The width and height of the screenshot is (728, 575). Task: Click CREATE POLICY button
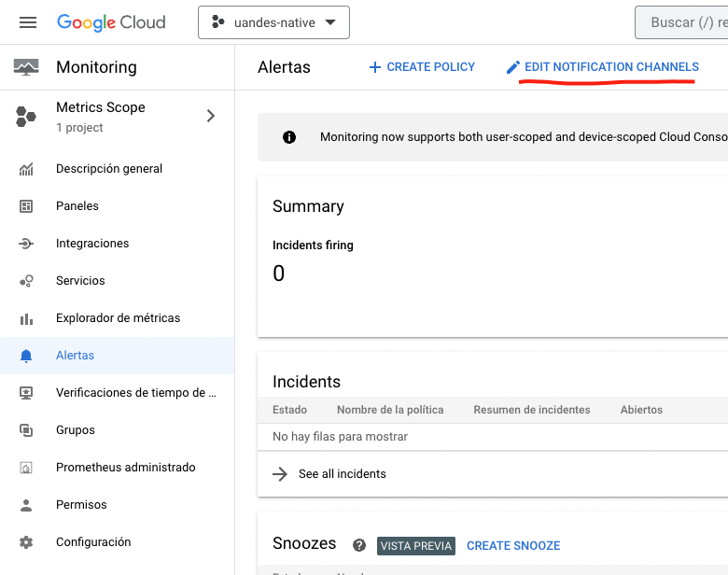click(422, 67)
